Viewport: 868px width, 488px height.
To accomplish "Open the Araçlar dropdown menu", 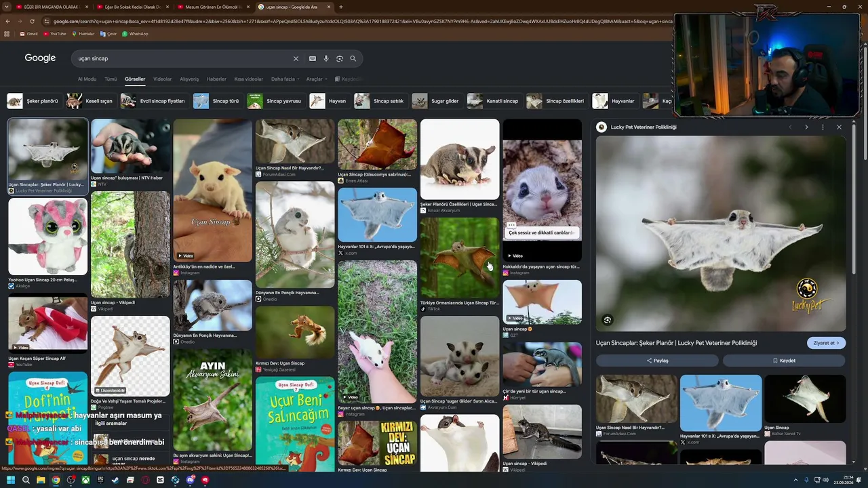I will [317, 79].
